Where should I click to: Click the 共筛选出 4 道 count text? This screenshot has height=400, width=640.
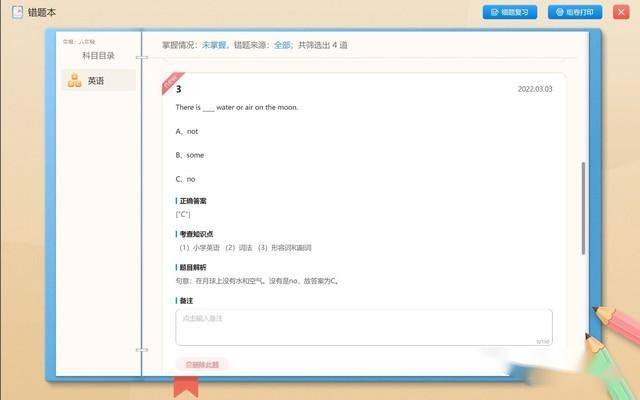tap(323, 45)
